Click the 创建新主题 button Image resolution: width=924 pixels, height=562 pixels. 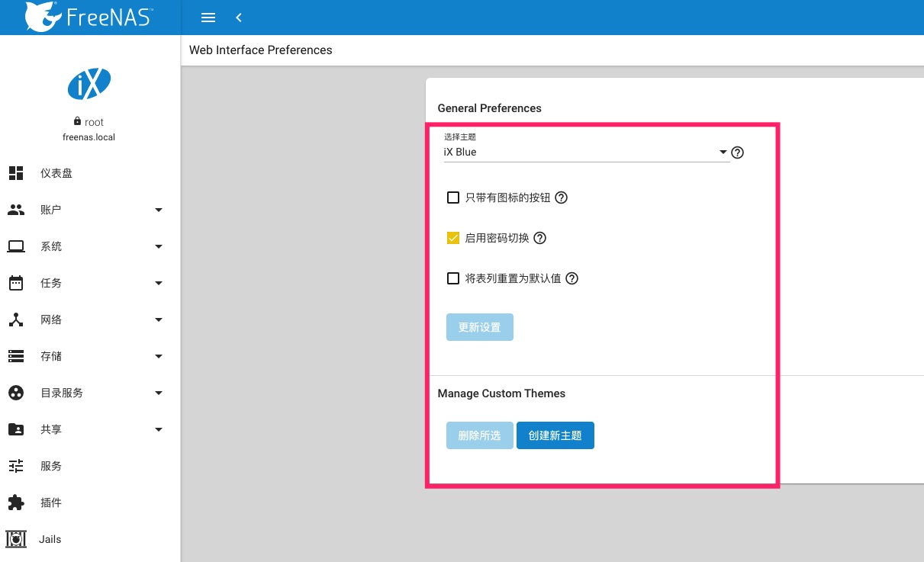click(x=555, y=435)
